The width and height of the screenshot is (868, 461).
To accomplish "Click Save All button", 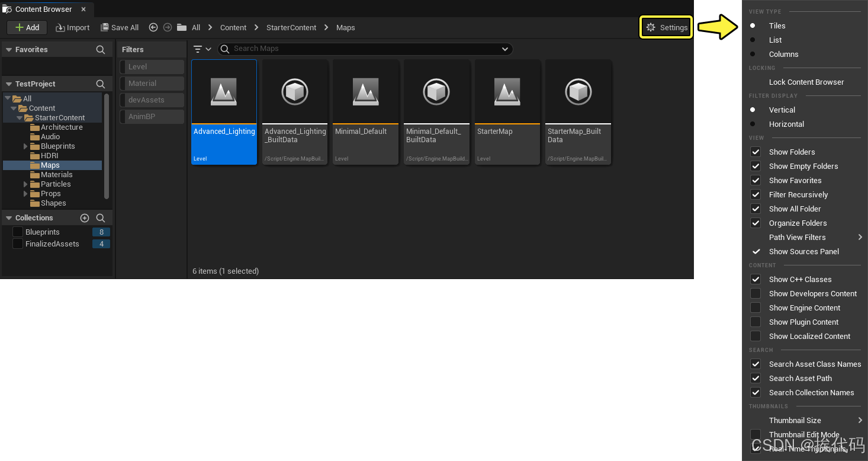I will [x=120, y=27].
